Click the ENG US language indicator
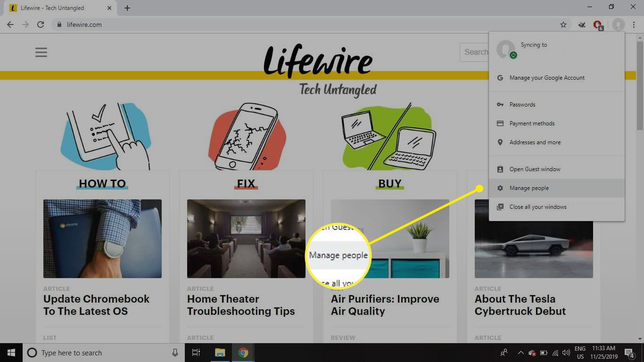 (580, 353)
